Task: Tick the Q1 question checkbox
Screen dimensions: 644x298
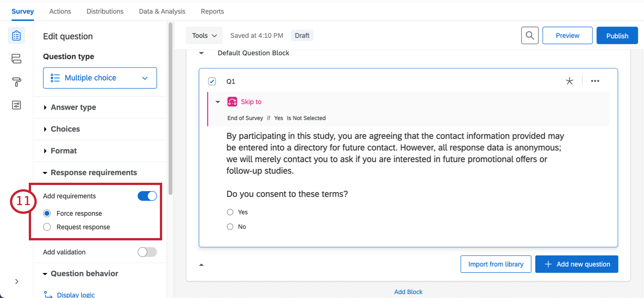Action: 212,82
